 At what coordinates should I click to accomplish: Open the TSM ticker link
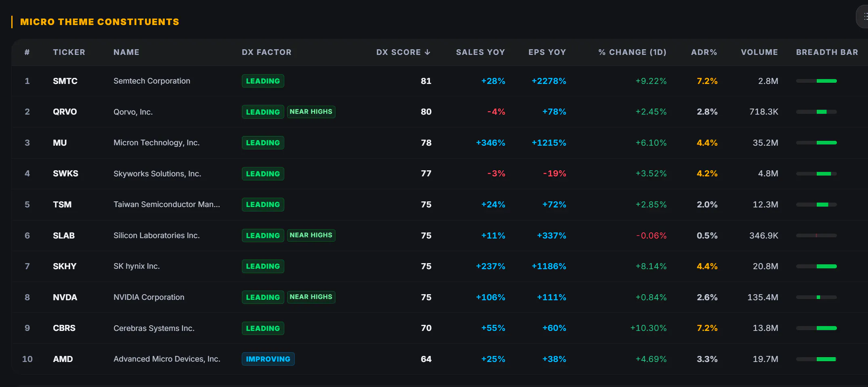point(62,205)
